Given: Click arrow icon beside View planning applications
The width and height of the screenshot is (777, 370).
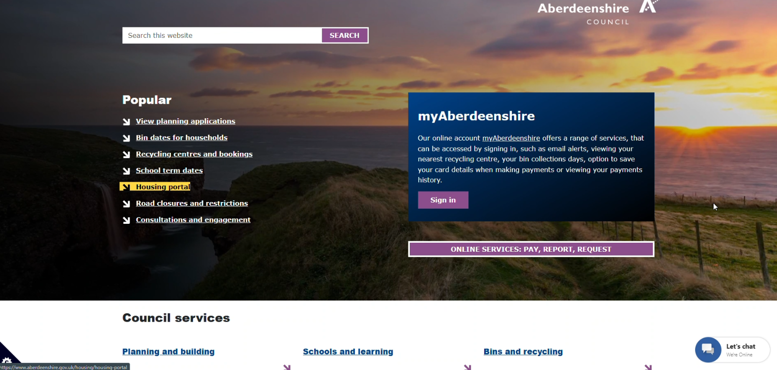Looking at the screenshot, I should (126, 121).
